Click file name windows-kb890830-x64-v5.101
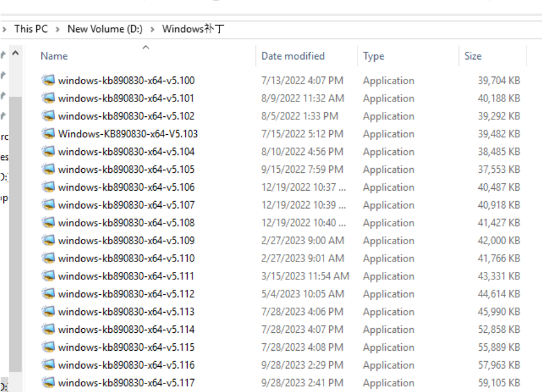The image size is (542, 392). pos(126,98)
